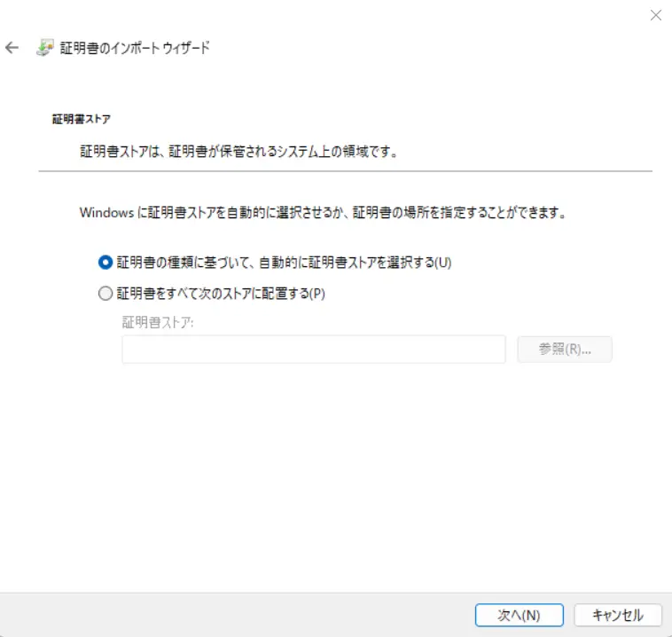Click the 証明書のインポート ウィザード title text
Viewport: 672px width, 637px height.
[135, 48]
